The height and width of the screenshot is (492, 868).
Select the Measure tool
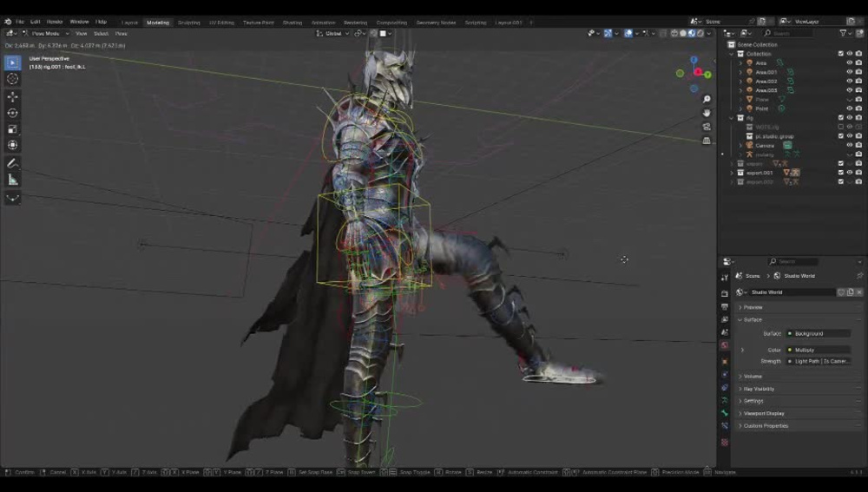pos(12,180)
